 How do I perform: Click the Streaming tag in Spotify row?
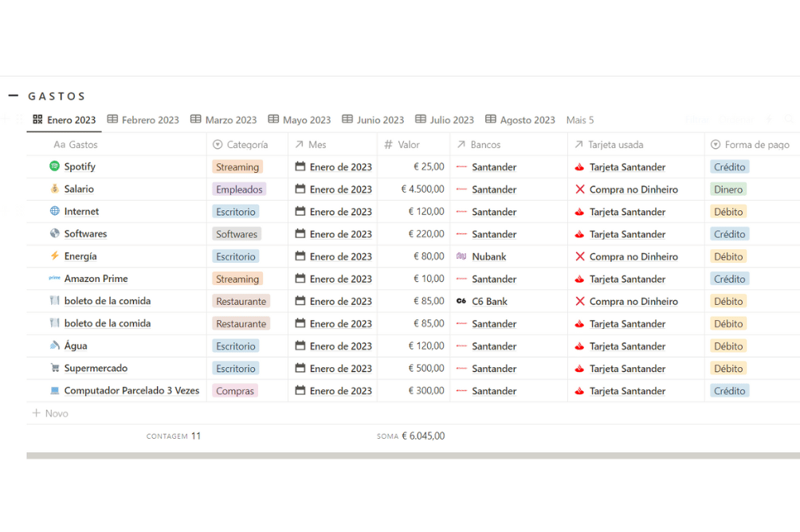coord(237,167)
